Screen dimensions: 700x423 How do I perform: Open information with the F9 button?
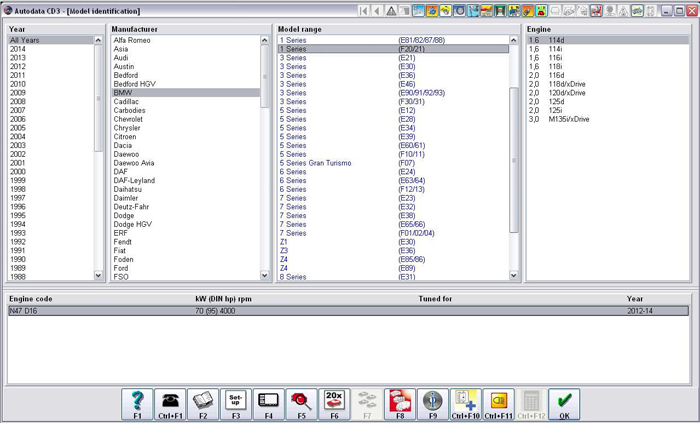pos(433,404)
